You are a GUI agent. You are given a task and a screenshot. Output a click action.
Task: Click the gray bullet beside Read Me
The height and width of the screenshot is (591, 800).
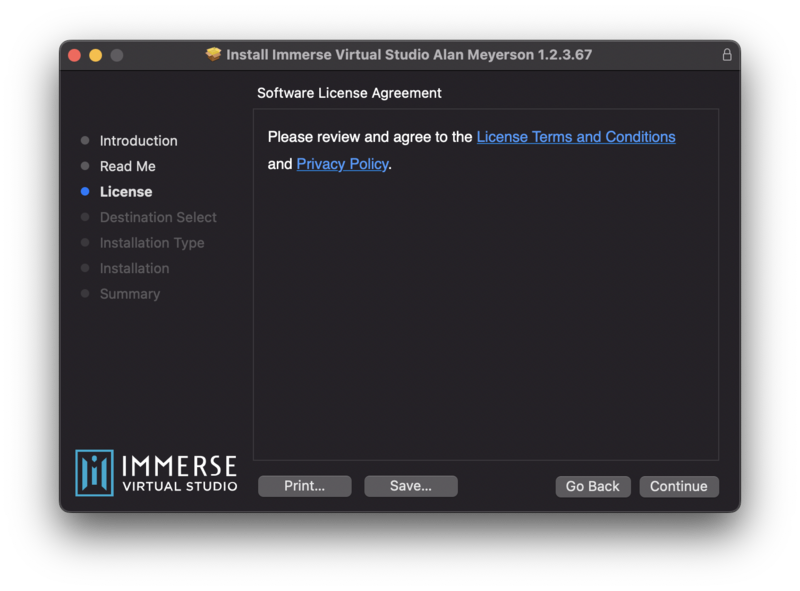coord(85,166)
